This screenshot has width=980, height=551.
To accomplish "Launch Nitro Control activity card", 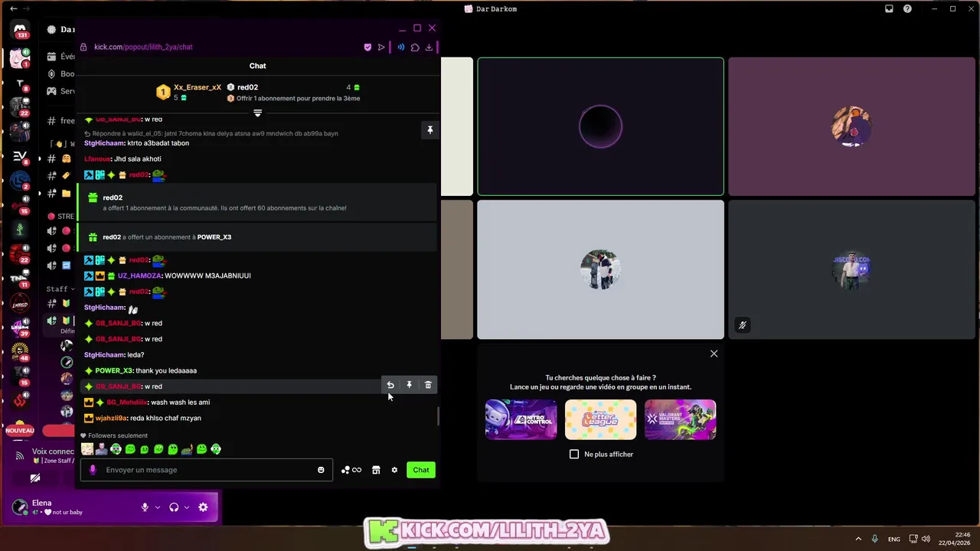I will 521,419.
